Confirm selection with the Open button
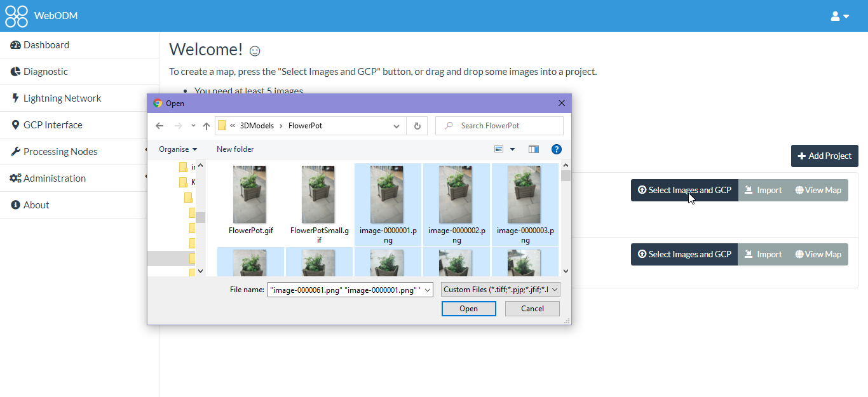868x397 pixels. coord(468,309)
